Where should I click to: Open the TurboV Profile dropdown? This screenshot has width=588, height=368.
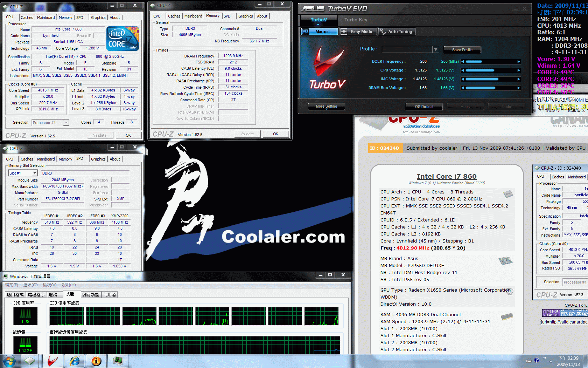coord(436,49)
